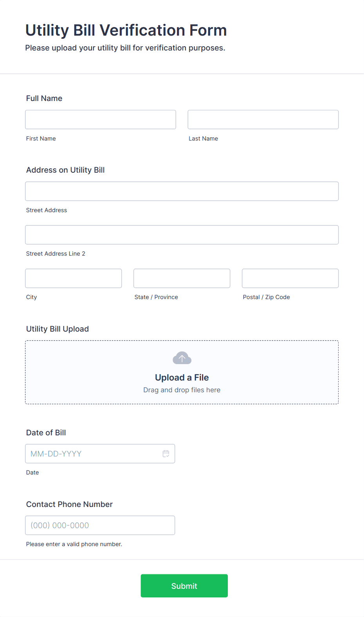Screen dimensions: 364x617
Task: Click the phone number placeholder text
Action: coord(59,525)
